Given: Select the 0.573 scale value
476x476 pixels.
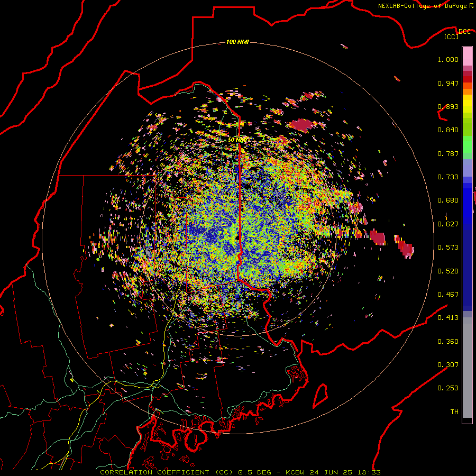Looking at the screenshot, I should [448, 248].
